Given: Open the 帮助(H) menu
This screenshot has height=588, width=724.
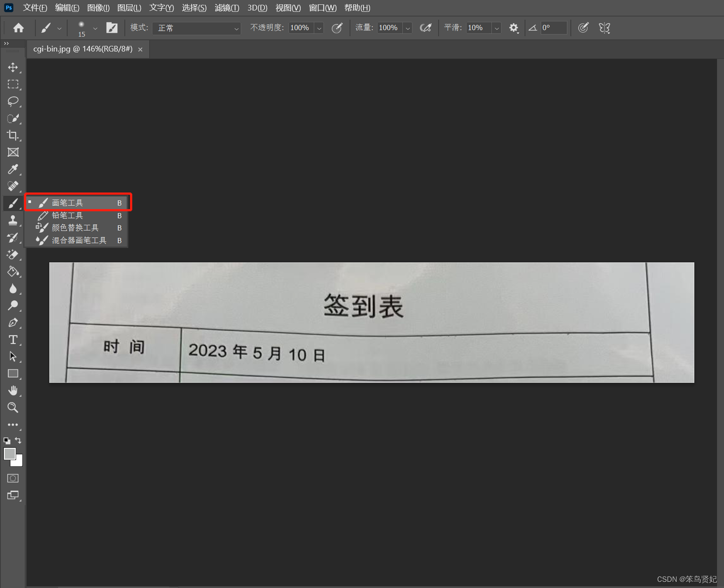Looking at the screenshot, I should (357, 8).
